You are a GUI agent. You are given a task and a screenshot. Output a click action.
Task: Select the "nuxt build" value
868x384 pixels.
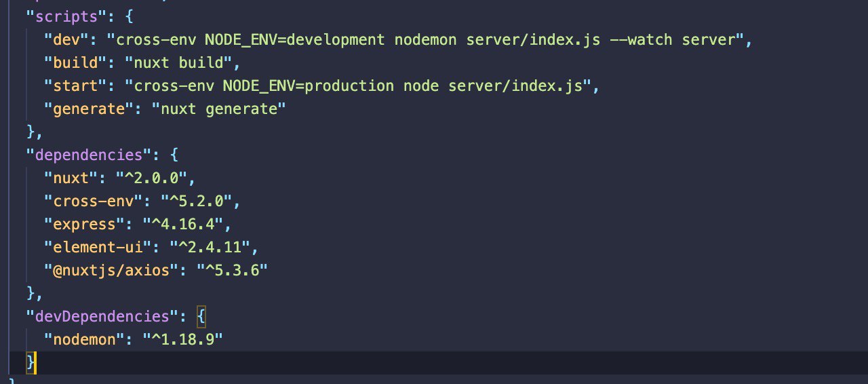tap(178, 63)
